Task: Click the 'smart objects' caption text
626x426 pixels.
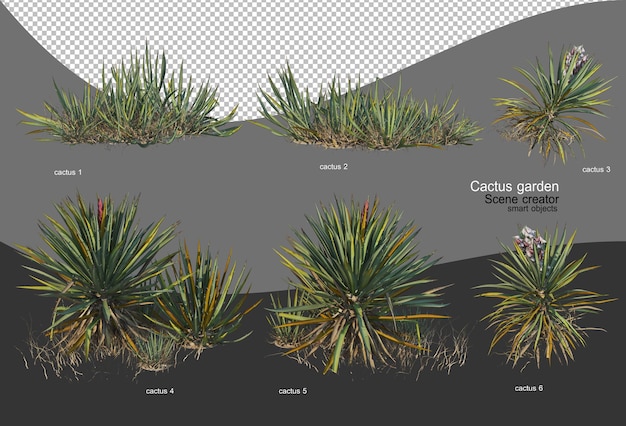Action: 533,209
